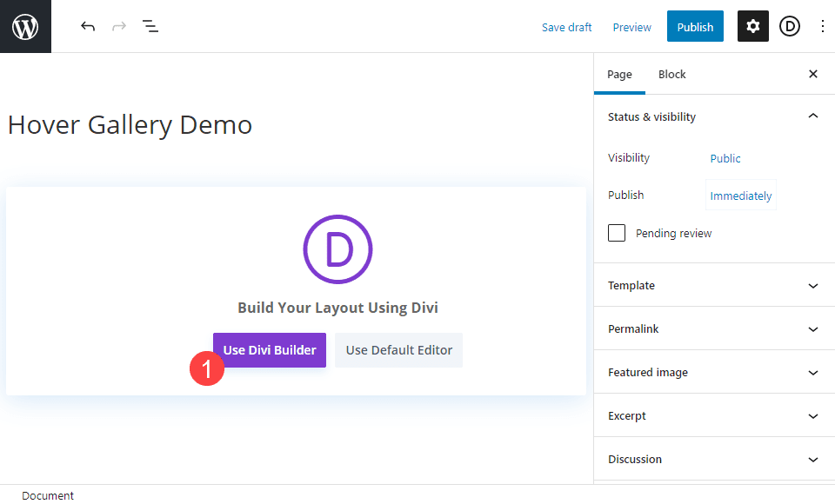Open the content structure outline view
This screenshot has height=504, width=835.
150,26
